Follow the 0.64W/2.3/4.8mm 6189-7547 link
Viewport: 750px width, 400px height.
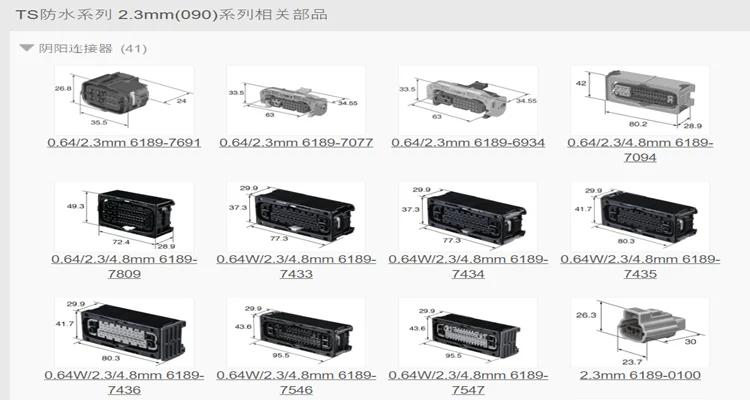click(468, 382)
